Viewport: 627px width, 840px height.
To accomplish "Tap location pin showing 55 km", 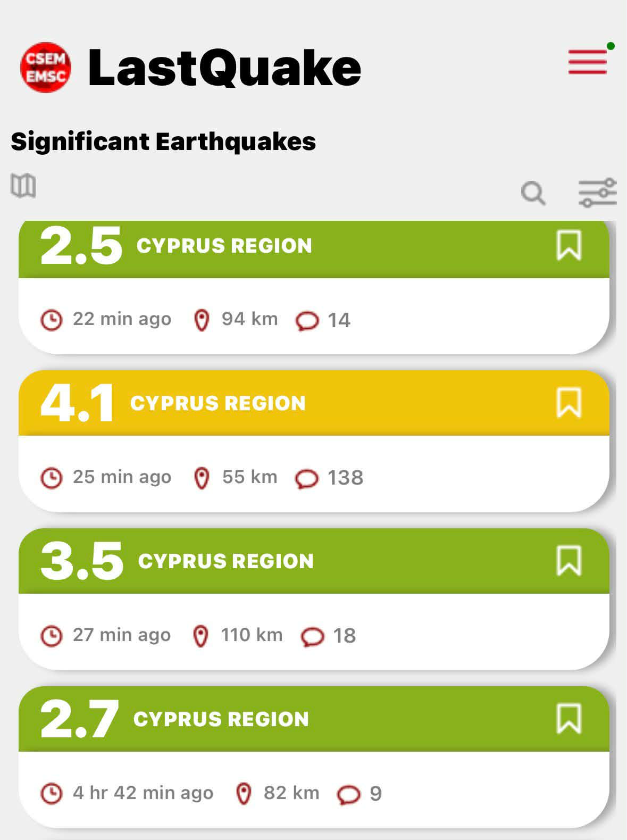I will tap(202, 478).
